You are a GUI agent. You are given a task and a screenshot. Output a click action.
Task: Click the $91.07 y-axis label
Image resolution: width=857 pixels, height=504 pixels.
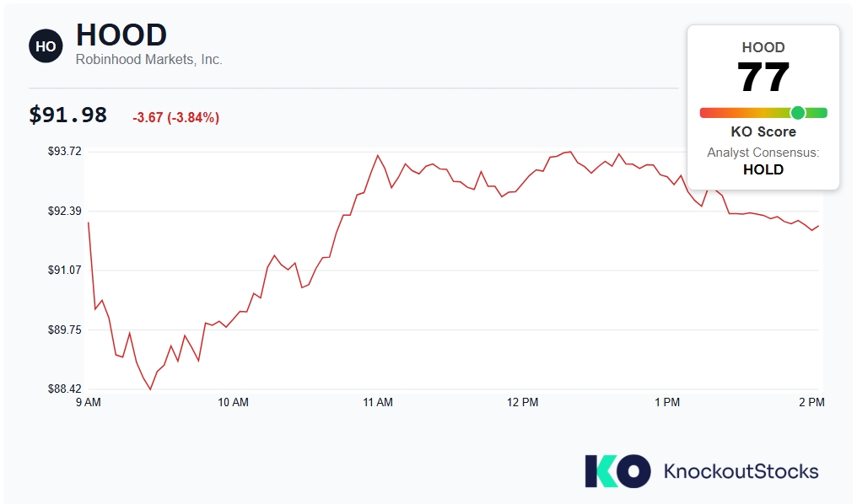64,270
